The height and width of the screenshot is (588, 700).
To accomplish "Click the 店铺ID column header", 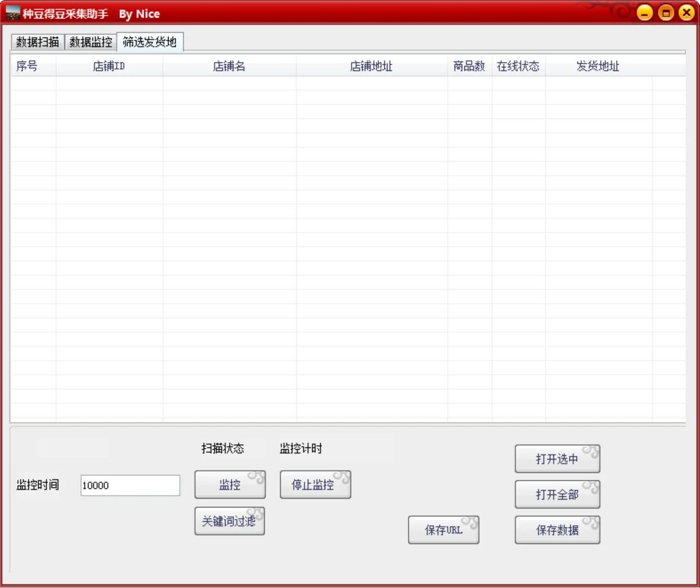I will (x=109, y=66).
